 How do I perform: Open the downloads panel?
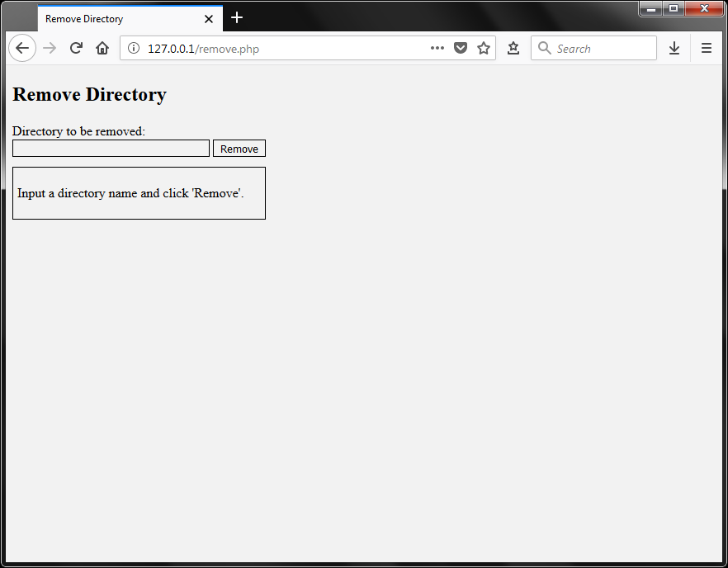tap(674, 48)
